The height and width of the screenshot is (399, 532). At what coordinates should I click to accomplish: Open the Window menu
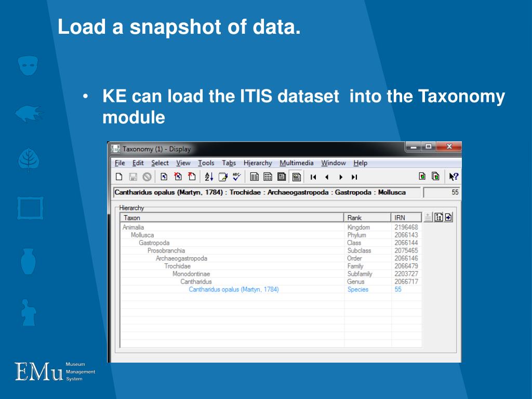(x=334, y=163)
